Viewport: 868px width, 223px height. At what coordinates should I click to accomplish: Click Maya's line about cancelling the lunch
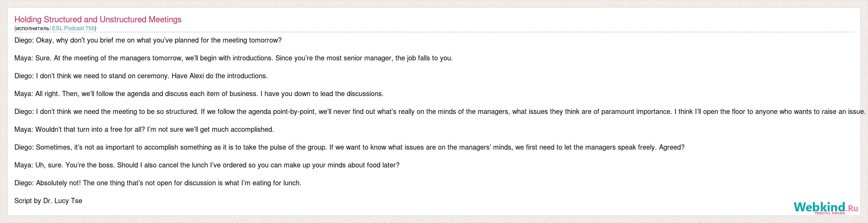pos(207,165)
